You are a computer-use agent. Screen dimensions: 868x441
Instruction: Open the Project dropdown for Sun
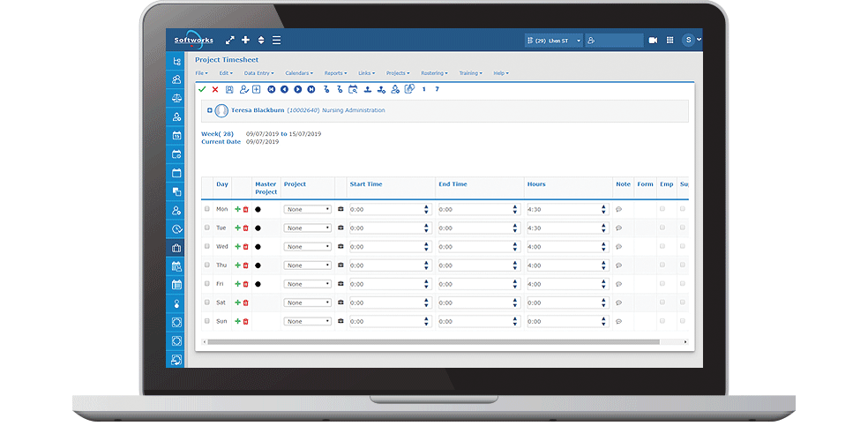(x=307, y=321)
